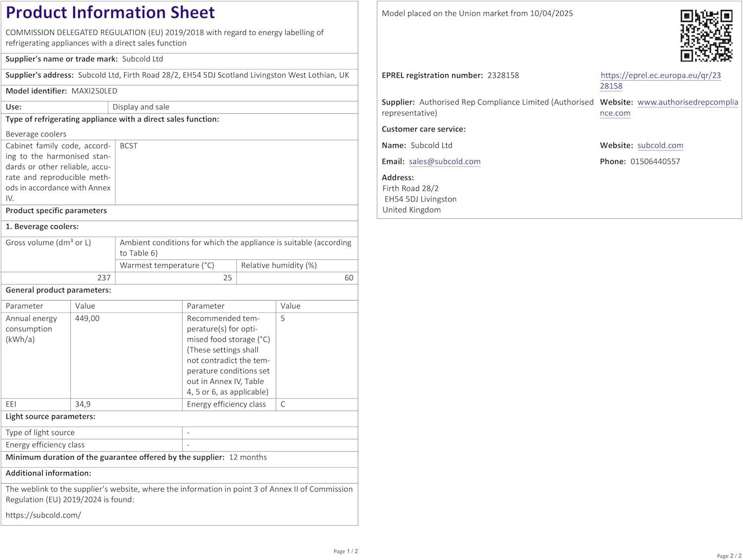The width and height of the screenshot is (743, 560).
Task: Click the Supplier's name Subcold Ltd row
Action: (179, 59)
